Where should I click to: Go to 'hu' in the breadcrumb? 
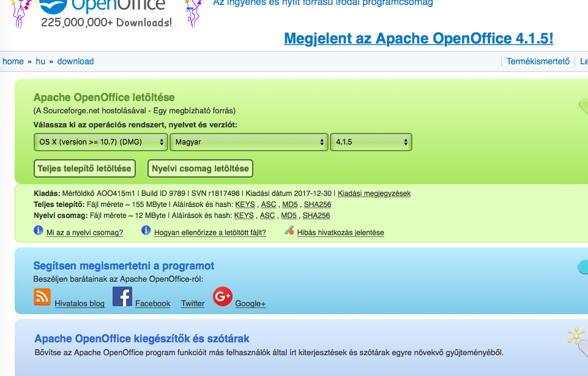40,61
